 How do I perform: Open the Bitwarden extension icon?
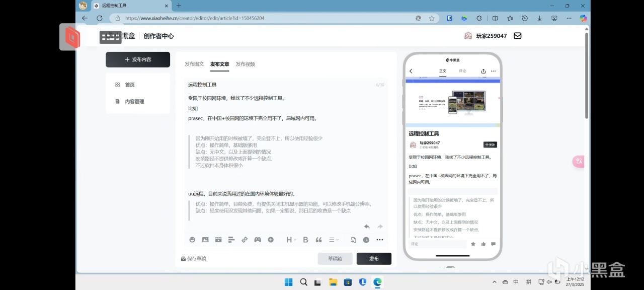coord(449,18)
